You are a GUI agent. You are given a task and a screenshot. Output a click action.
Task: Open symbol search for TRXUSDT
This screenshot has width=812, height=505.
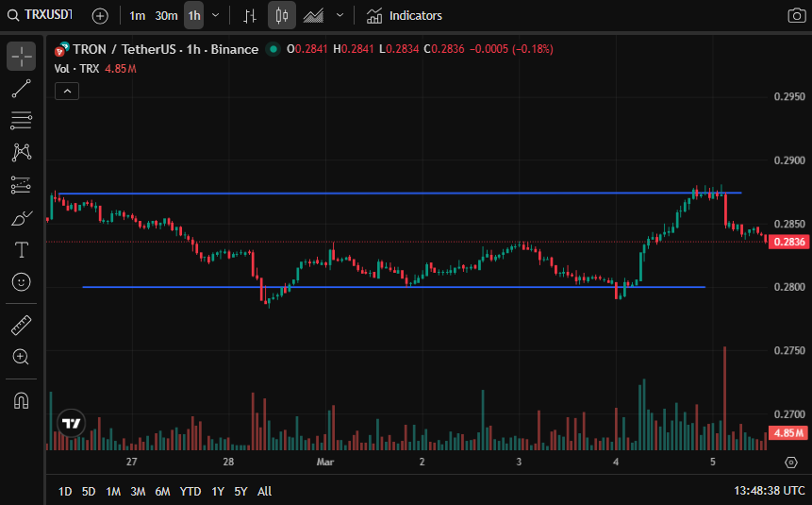point(41,15)
